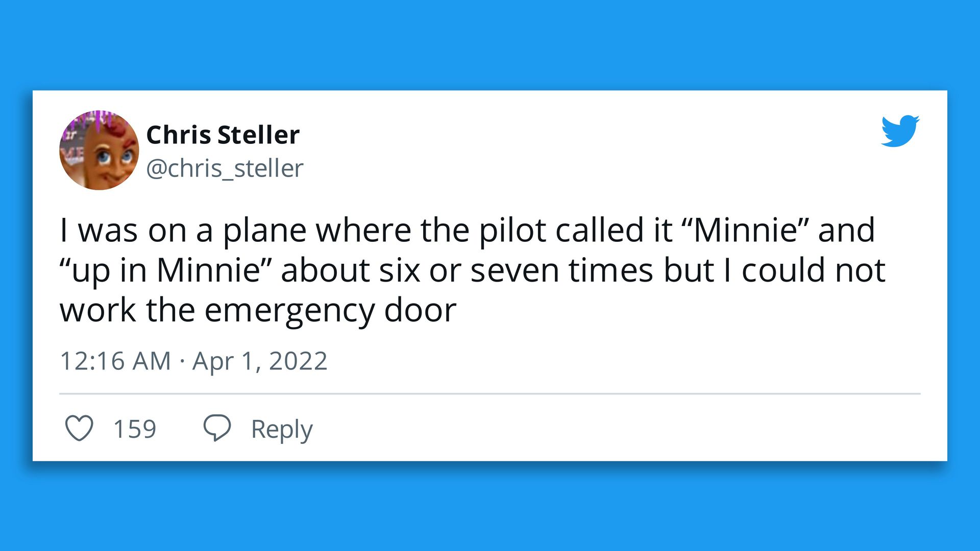Click the display name "Chris Steller"
980x551 pixels.
coord(223,135)
